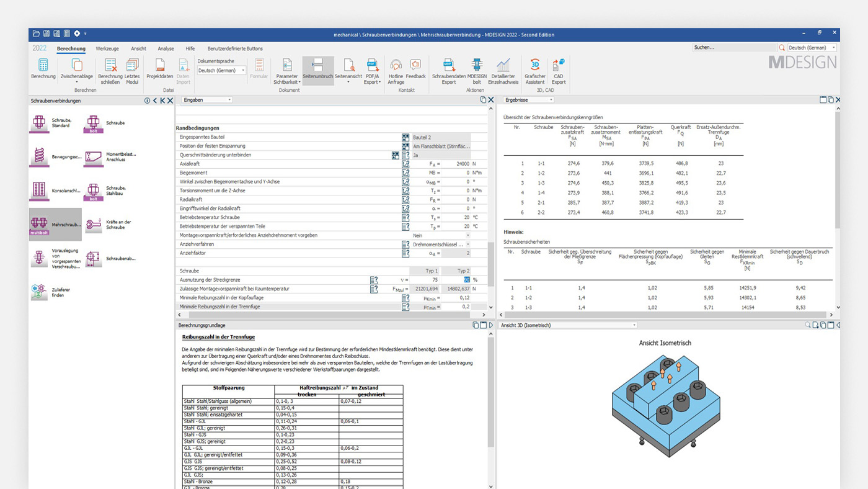Select the Bewegungsschraube module icon
Screen dimensions: 868x489
[39, 157]
